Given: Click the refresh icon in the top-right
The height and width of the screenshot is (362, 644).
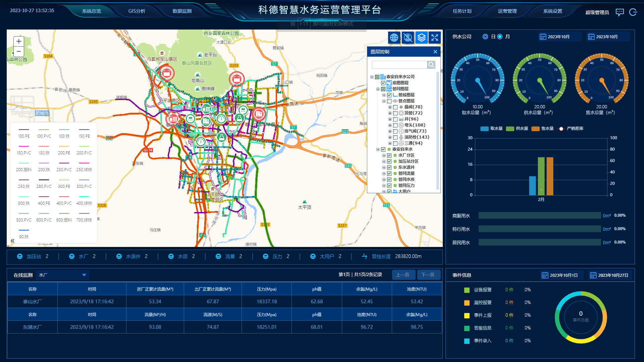Looking at the screenshot, I should point(633,12).
